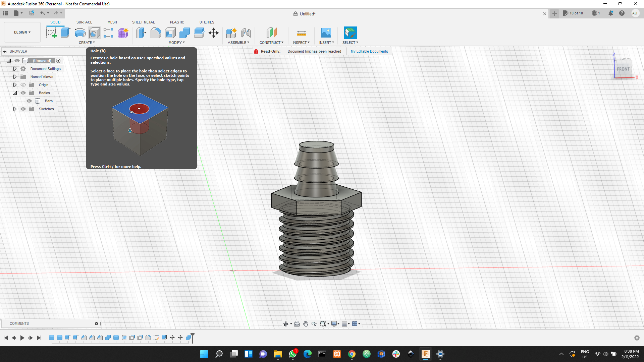Expand the Named Views folder
The image size is (644, 362).
(15, 76)
